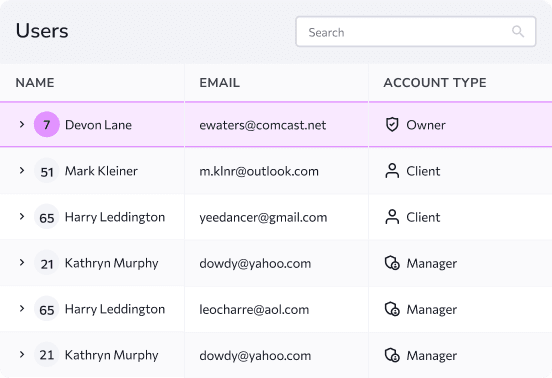Viewport: 552px width, 378px height.
Task: Select the leocharre@aol.com email
Action: tap(254, 309)
